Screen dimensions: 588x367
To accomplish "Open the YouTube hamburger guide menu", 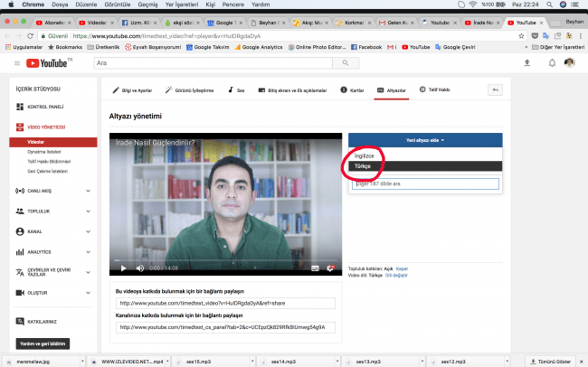I will point(17,63).
